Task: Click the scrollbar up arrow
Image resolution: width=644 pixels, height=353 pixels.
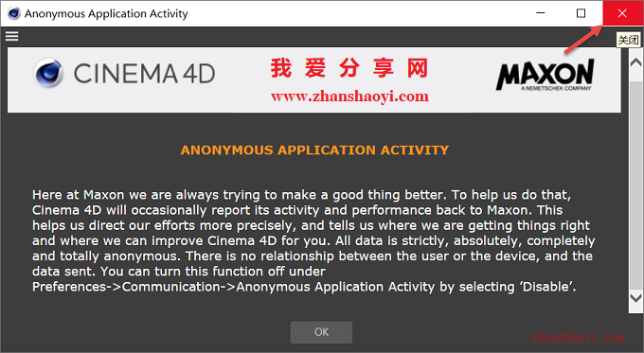Action: pyautogui.click(x=635, y=62)
